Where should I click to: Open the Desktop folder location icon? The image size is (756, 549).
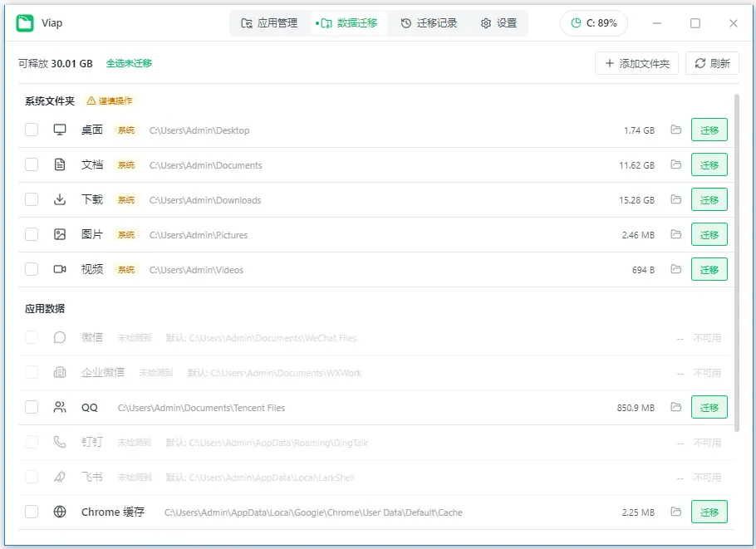pyautogui.click(x=676, y=130)
